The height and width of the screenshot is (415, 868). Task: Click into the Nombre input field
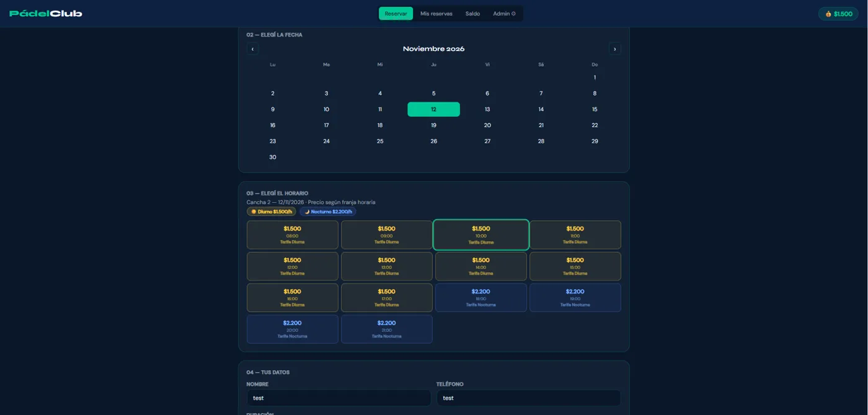click(339, 398)
